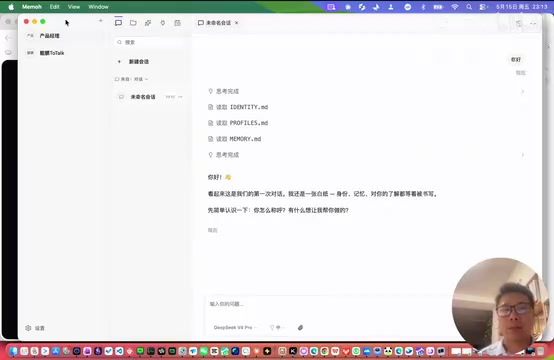Open macOS Spotlight search icon
The height and width of the screenshot is (360, 554).
[469, 7]
